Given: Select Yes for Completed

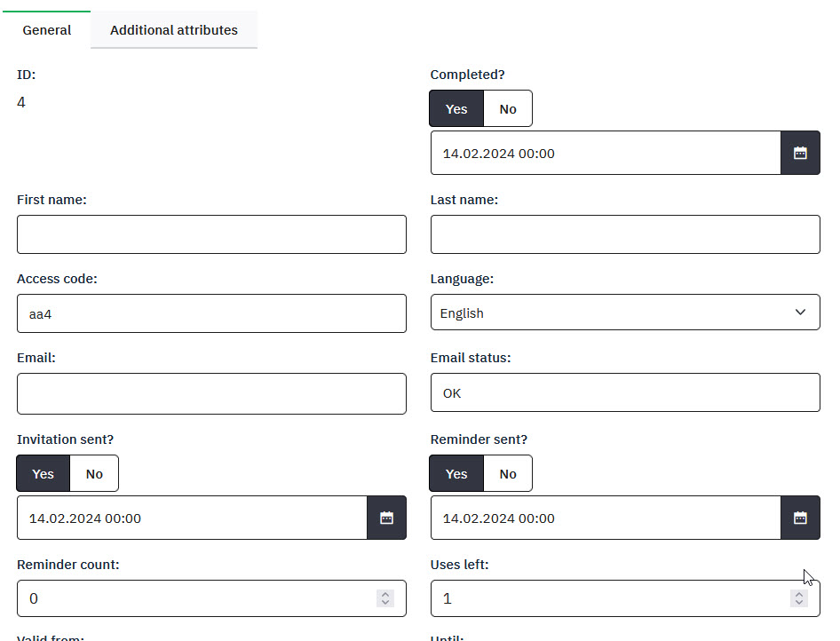Looking at the screenshot, I should coord(456,108).
